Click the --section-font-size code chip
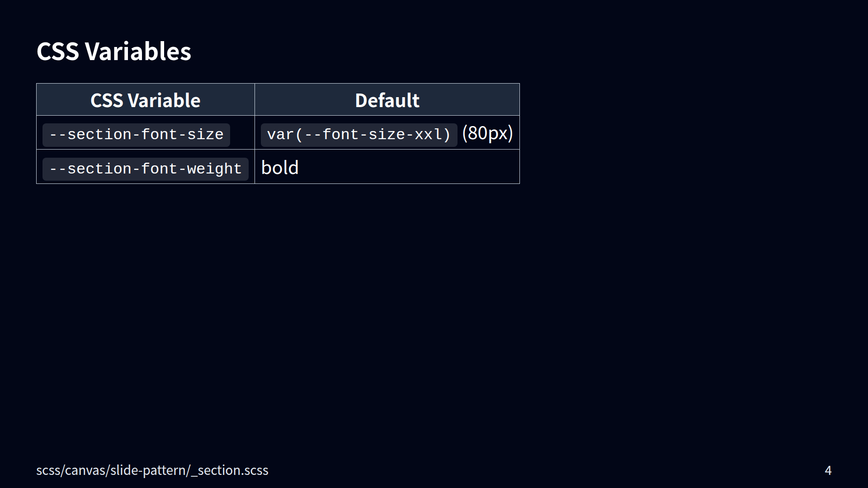This screenshot has height=488, width=868. pyautogui.click(x=136, y=135)
